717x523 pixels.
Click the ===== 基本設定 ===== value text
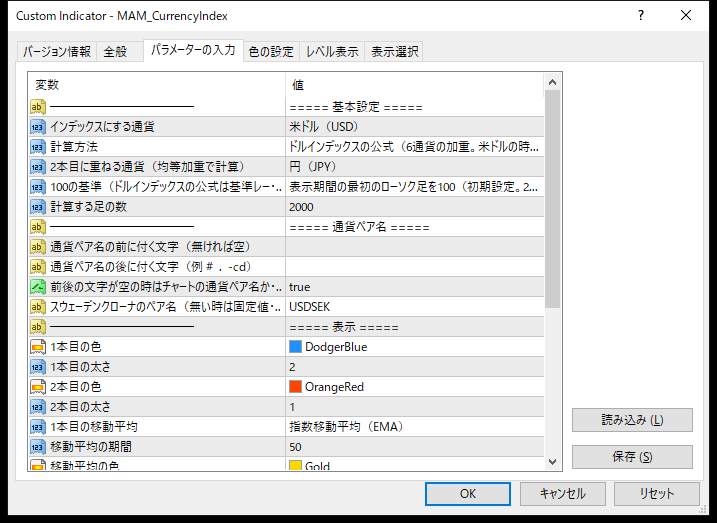(x=356, y=107)
